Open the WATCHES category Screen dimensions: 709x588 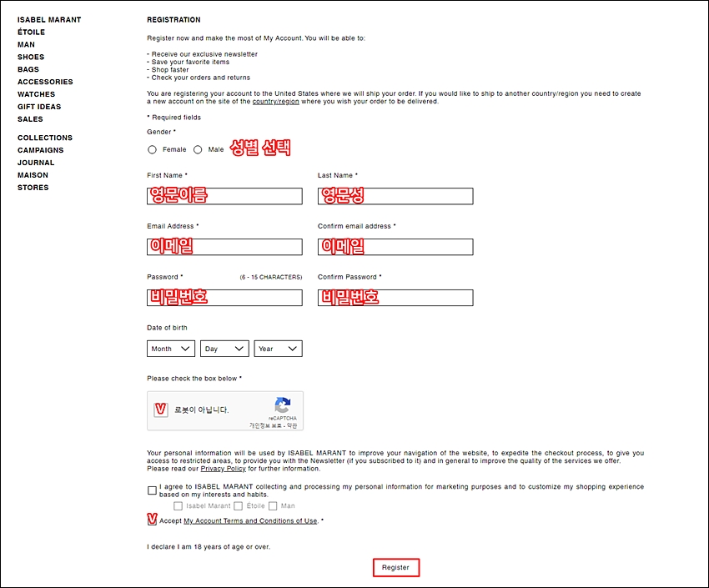pos(36,94)
